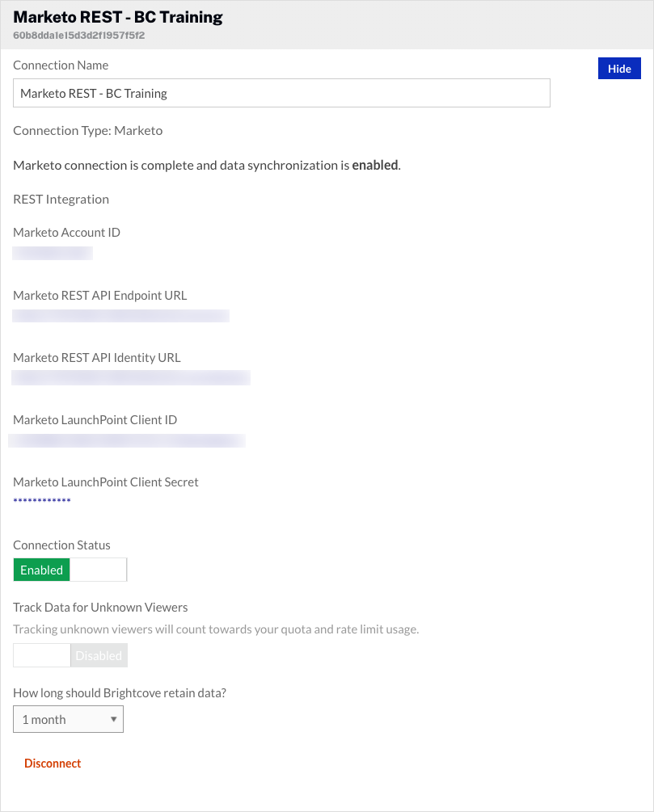Click the redacted Marketo LaunchPoint Client ID
The height and width of the screenshot is (812, 654).
(126, 440)
